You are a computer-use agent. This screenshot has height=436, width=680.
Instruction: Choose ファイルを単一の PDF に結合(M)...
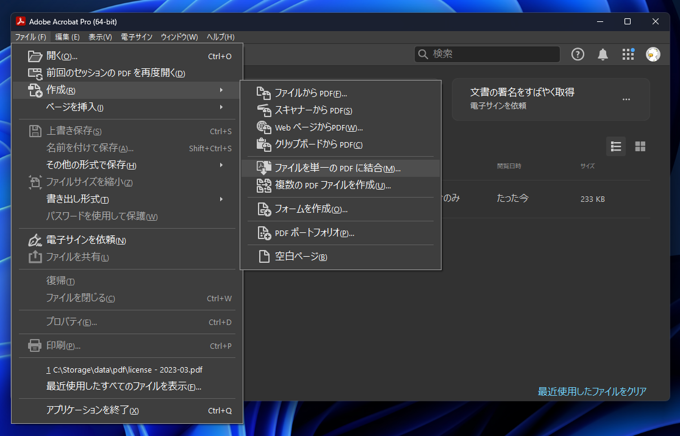pos(341,168)
